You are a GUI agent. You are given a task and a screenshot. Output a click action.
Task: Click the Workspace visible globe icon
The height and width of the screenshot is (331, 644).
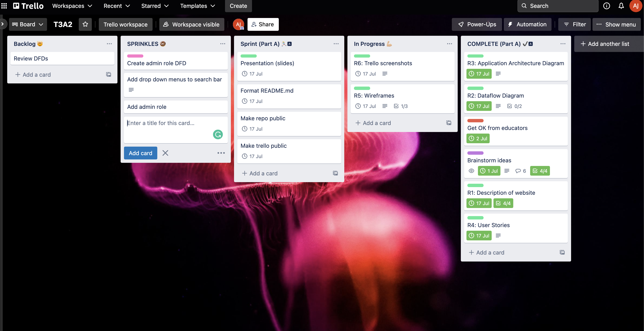tap(167, 24)
